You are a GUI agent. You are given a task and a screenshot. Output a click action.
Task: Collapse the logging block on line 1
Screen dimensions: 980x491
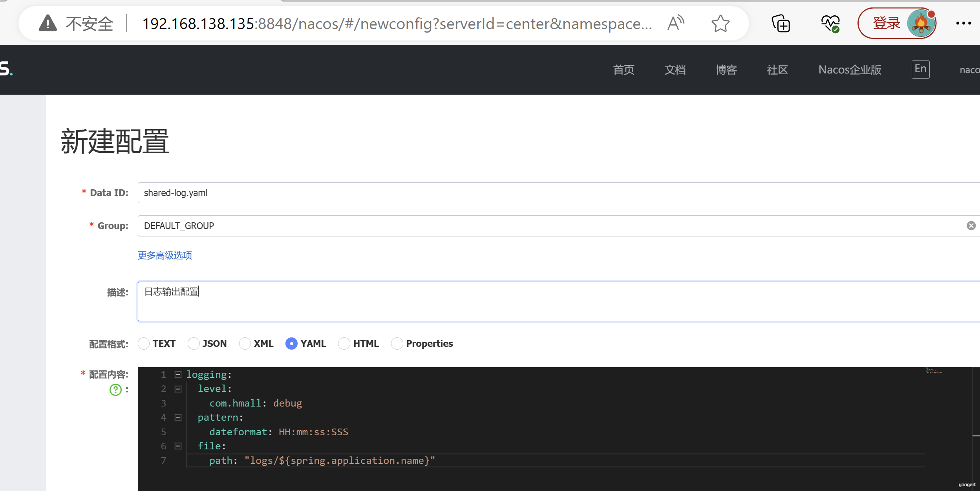178,374
